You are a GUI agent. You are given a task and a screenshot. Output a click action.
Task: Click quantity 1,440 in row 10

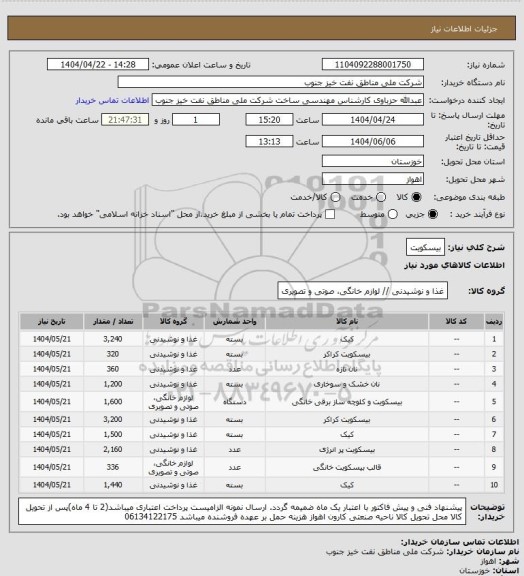(x=113, y=485)
